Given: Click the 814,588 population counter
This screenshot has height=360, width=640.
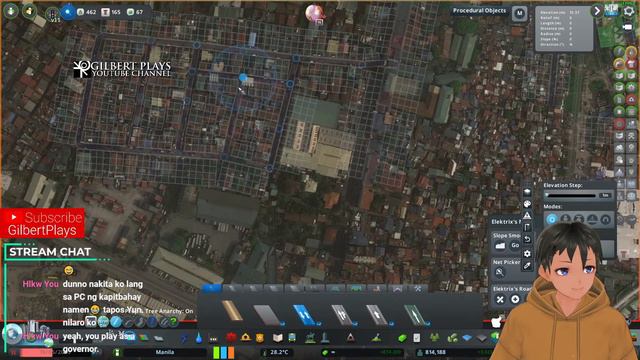Looking at the screenshot, I should (435, 352).
